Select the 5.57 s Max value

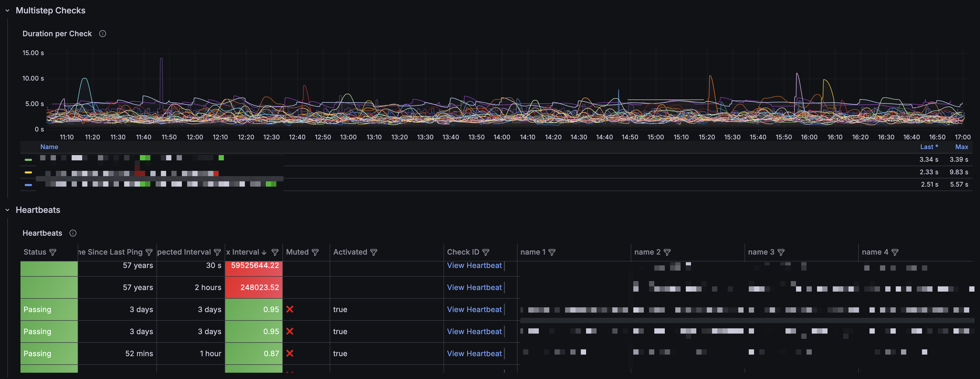point(959,185)
